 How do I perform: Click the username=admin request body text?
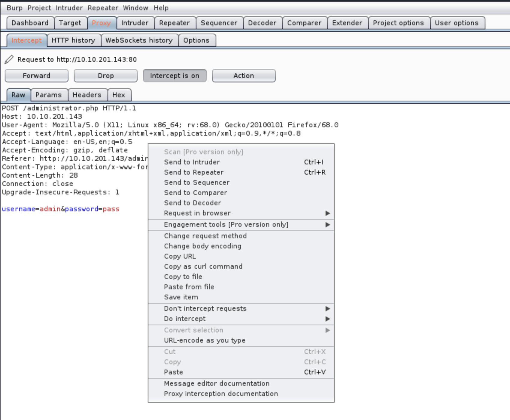pos(31,209)
